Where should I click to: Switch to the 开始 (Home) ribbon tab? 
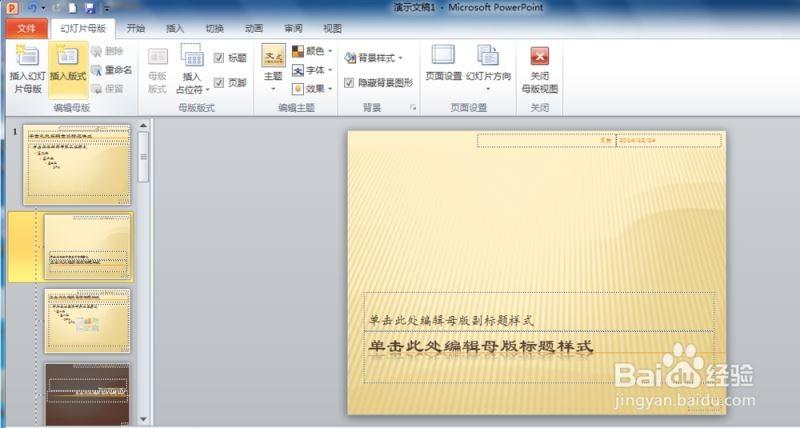tap(136, 29)
